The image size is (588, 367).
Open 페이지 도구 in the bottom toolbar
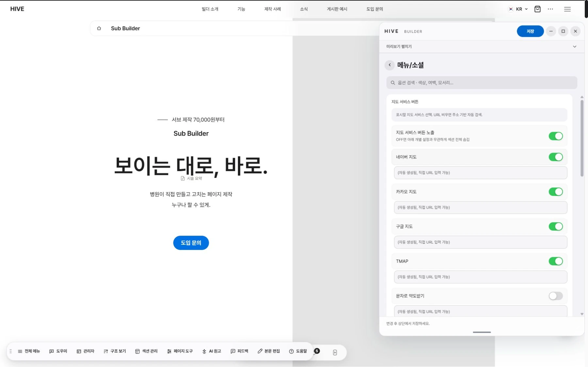click(180, 351)
